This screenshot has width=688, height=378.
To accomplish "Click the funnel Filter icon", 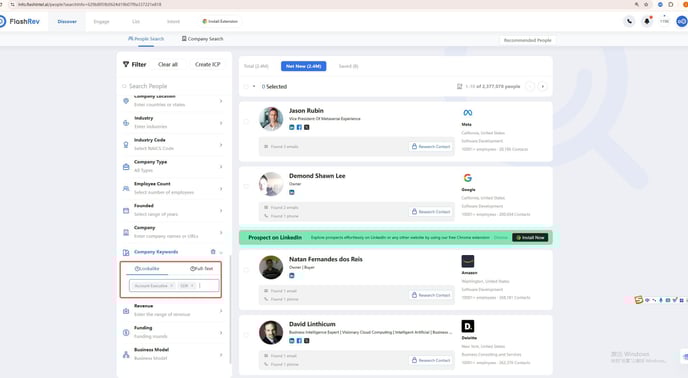I will (126, 64).
